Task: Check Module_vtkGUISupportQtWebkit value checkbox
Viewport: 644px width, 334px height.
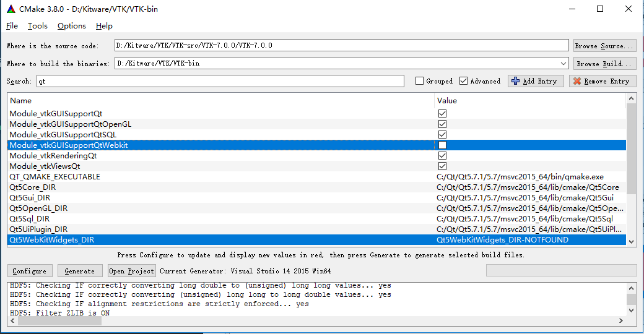Action: pyautogui.click(x=442, y=145)
